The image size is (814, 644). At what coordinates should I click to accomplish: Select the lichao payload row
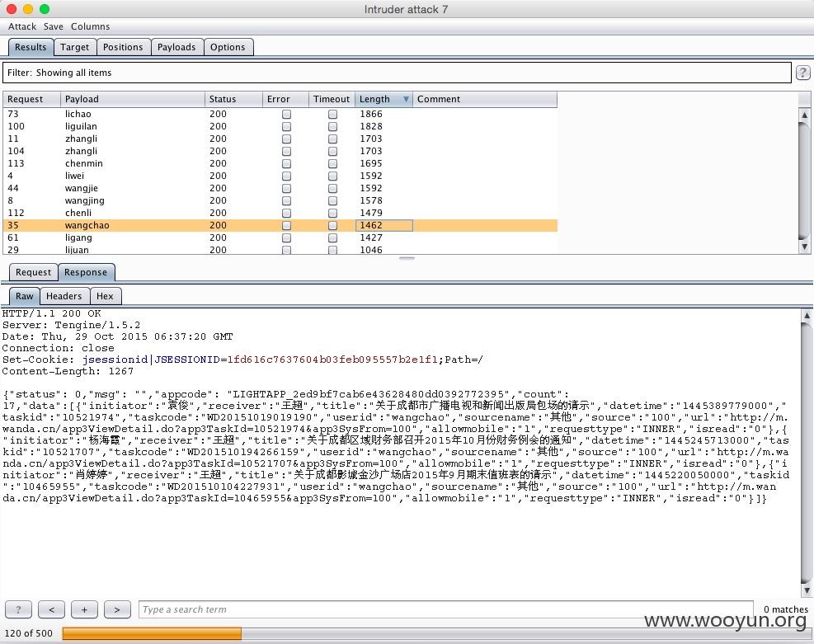[280, 114]
